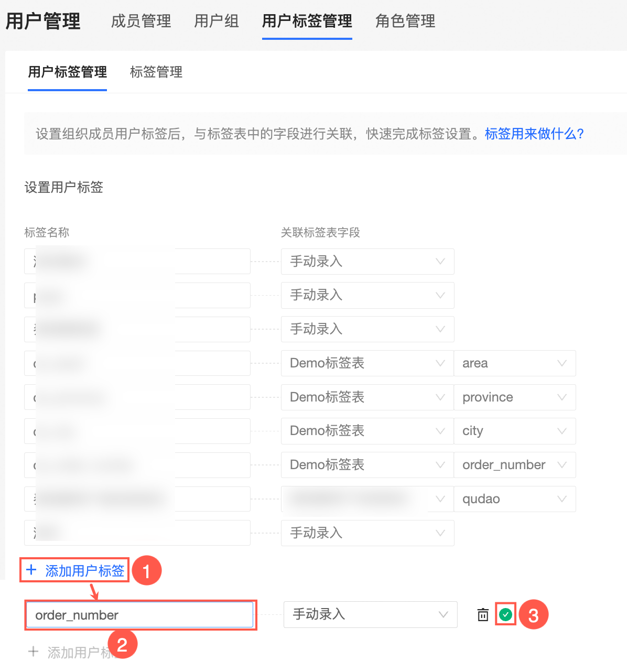This screenshot has height=672, width=627.
Task: Click the 设置用户标签 heading
Action: pyautogui.click(x=64, y=187)
